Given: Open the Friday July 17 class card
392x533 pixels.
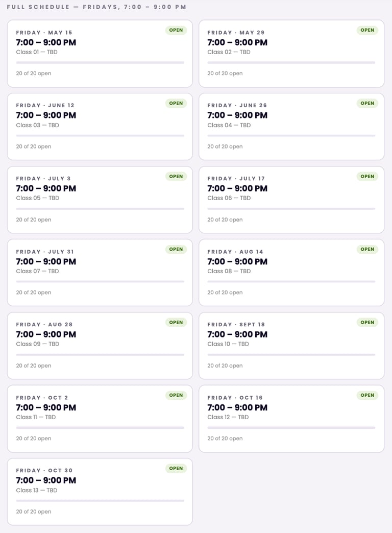Looking at the screenshot, I should (x=291, y=200).
